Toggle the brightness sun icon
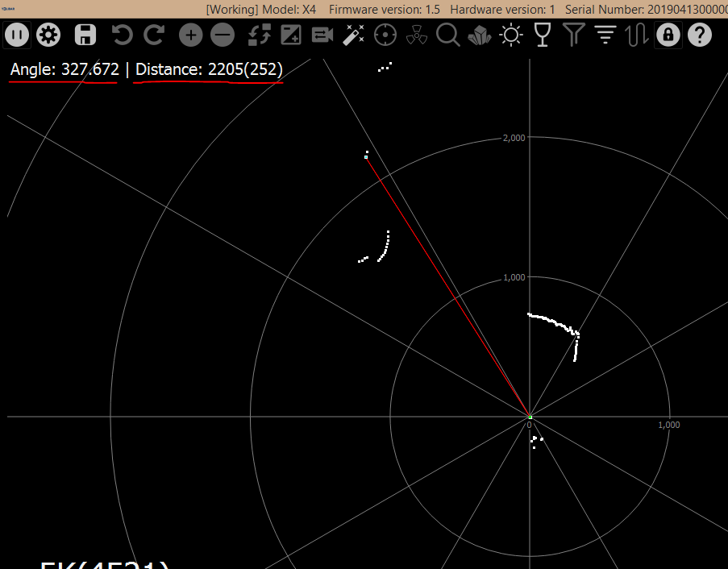Image resolution: width=728 pixels, height=569 pixels. (x=510, y=35)
